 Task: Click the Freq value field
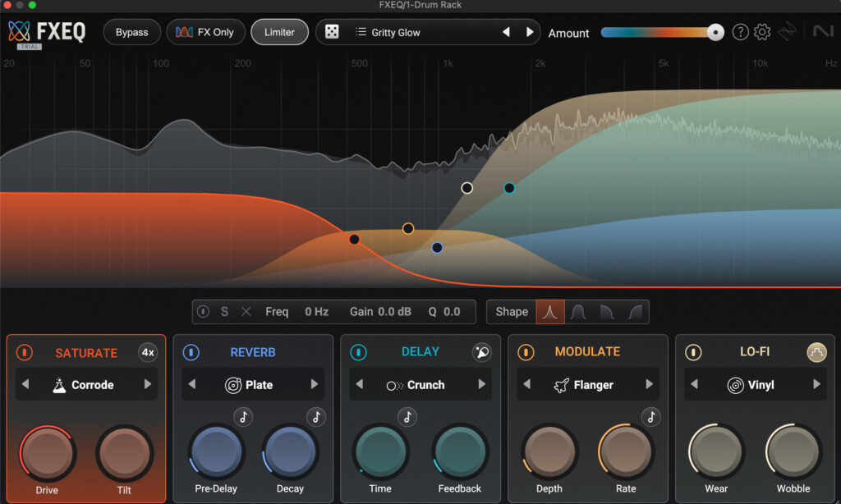point(316,312)
